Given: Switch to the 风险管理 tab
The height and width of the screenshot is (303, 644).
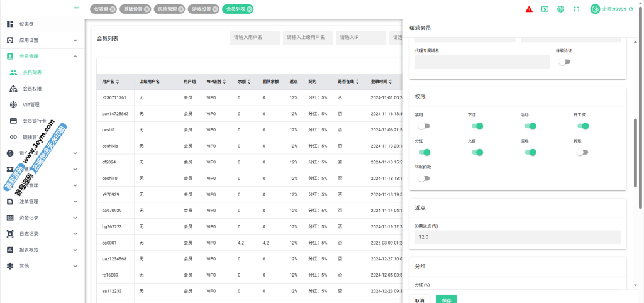Looking at the screenshot, I should [167, 9].
